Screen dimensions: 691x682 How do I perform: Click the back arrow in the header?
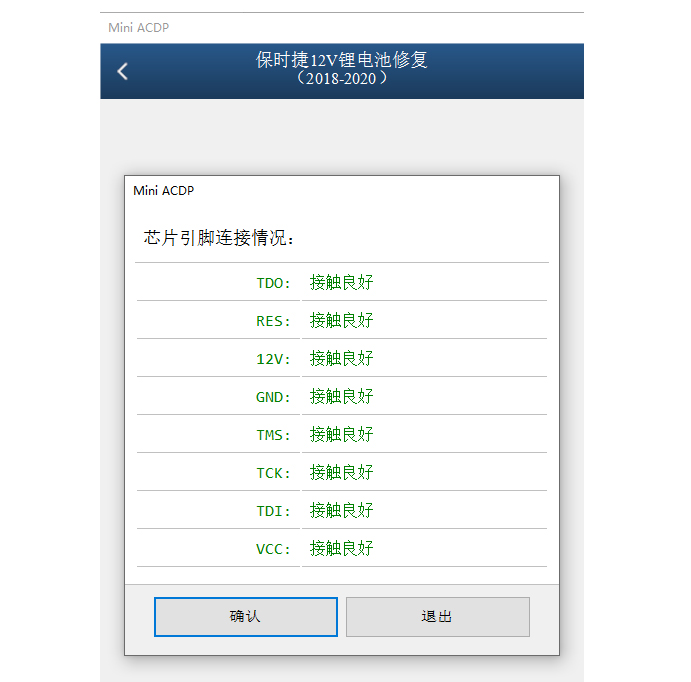point(123,71)
